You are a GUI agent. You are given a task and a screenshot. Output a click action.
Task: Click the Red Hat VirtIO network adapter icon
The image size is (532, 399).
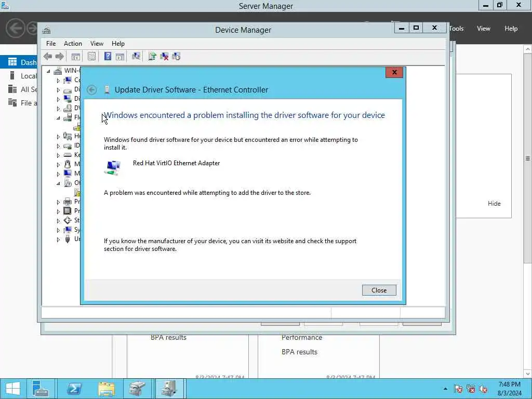112,168
